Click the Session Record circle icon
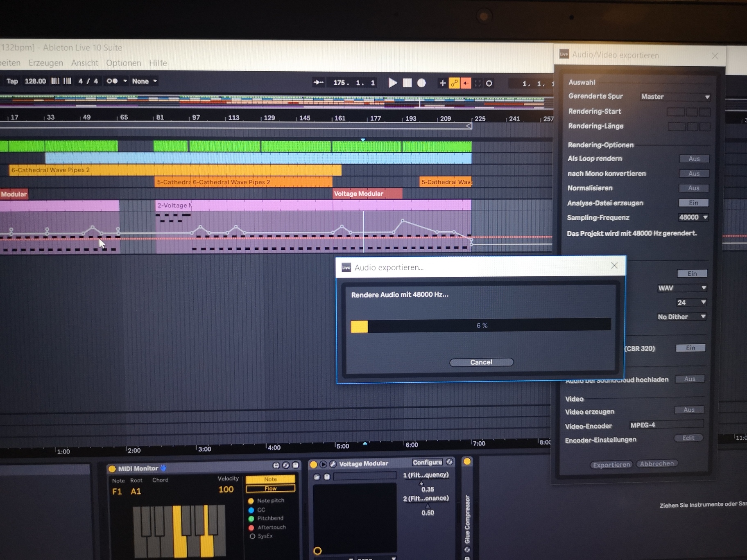The height and width of the screenshot is (560, 747). 489,84
